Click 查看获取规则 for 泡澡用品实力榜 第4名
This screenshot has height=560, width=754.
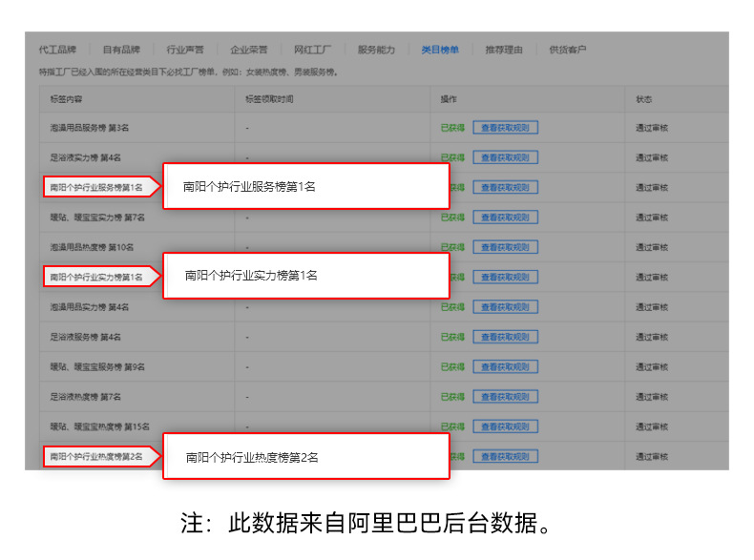pos(505,307)
